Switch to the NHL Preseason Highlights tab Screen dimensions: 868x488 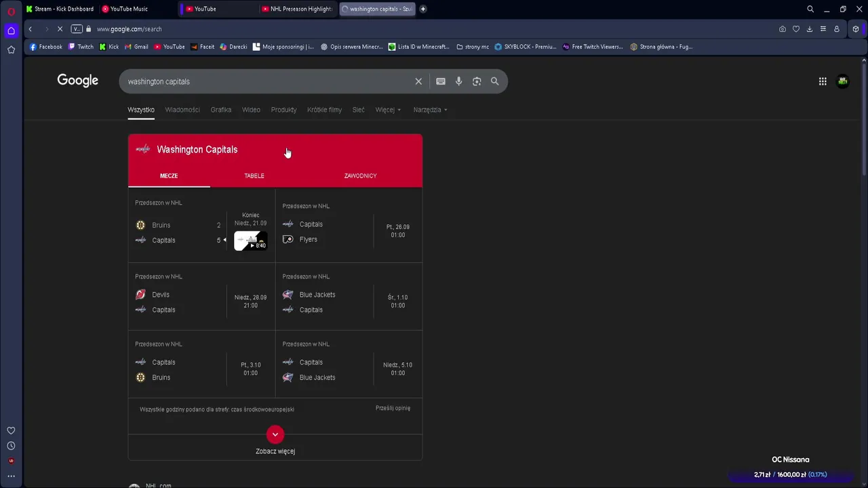pyautogui.click(x=298, y=9)
